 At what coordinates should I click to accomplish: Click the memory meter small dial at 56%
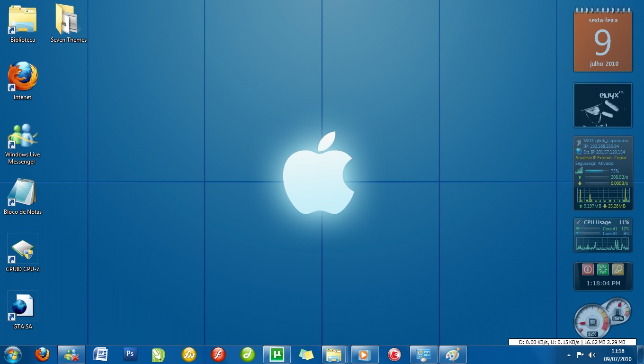click(618, 311)
